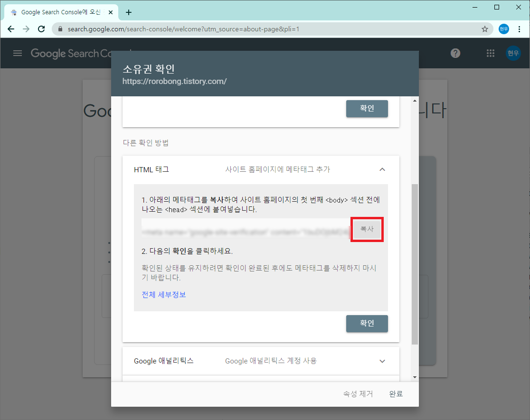Reload the page with the refresh icon
The width and height of the screenshot is (530, 420).
click(x=41, y=29)
